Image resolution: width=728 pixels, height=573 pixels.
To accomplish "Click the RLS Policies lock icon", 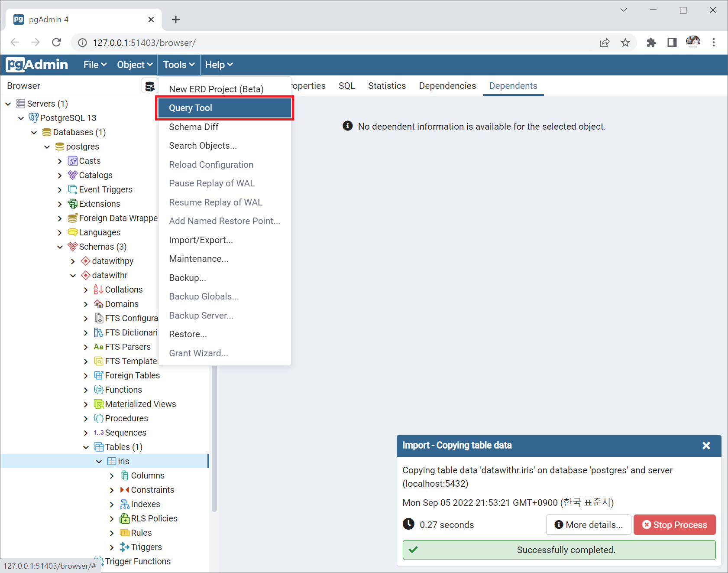I will 125,518.
